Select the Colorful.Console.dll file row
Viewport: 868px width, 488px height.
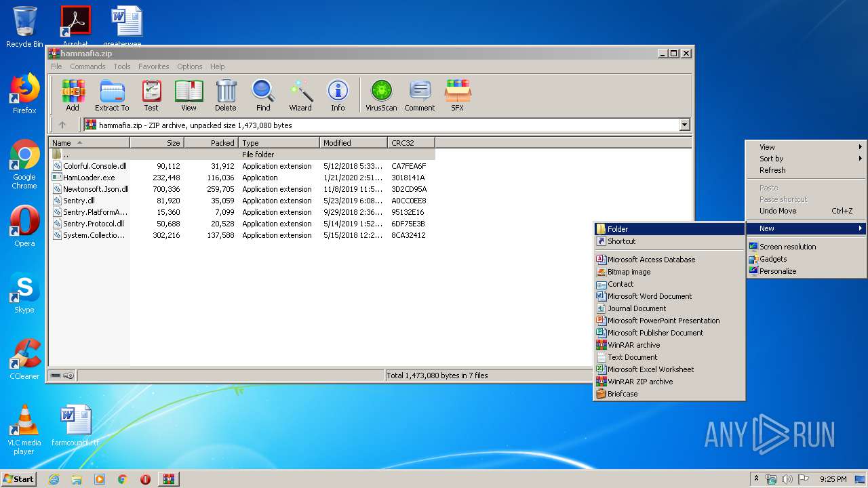click(242, 166)
